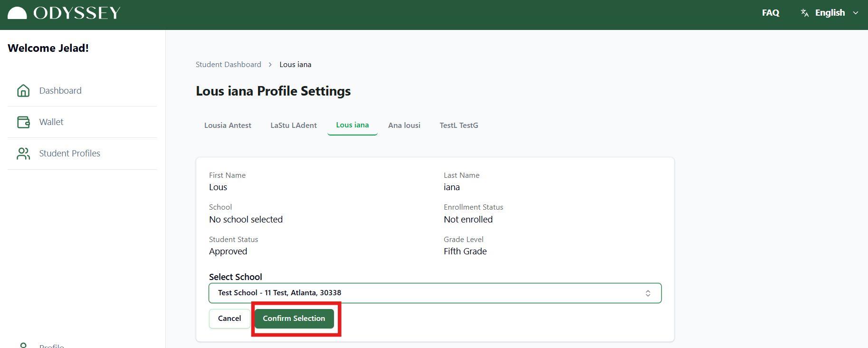Image resolution: width=868 pixels, height=348 pixels.
Task: Click the Student Profiles people icon
Action: (x=23, y=154)
